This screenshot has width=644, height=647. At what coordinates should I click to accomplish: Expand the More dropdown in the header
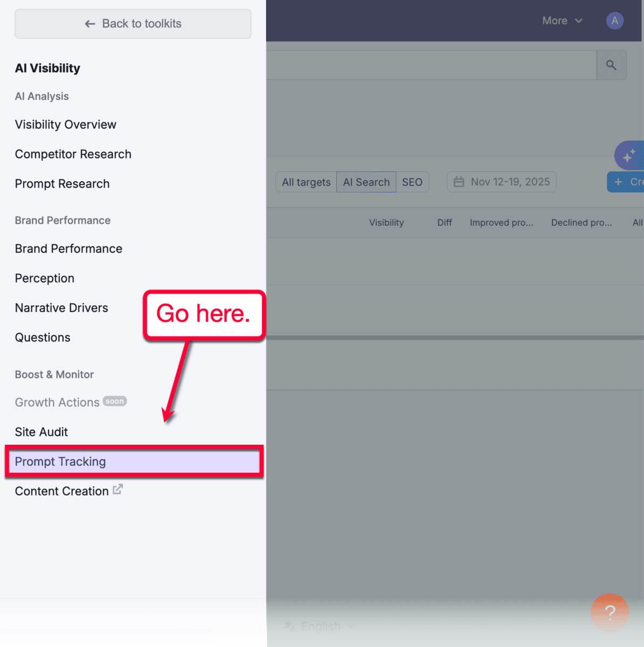tap(563, 20)
